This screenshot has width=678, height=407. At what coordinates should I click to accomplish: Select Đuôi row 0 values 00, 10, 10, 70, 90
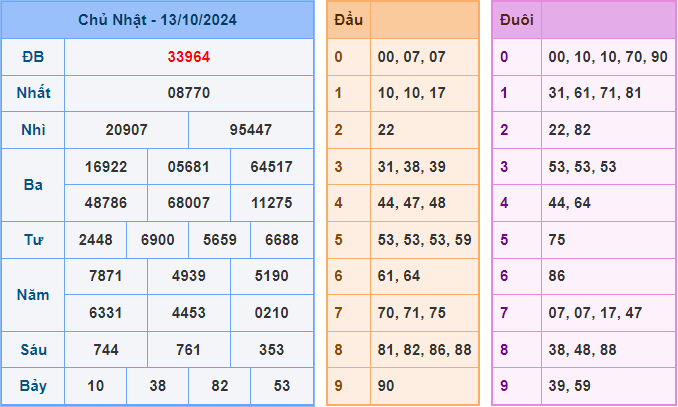(607, 57)
